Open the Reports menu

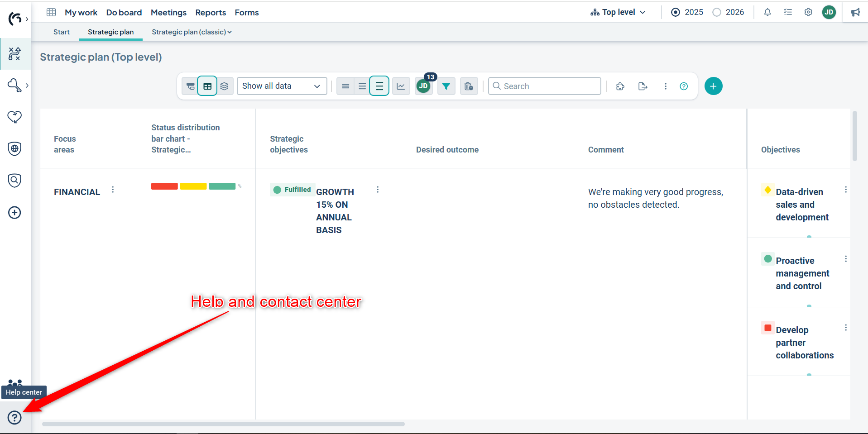click(x=211, y=13)
